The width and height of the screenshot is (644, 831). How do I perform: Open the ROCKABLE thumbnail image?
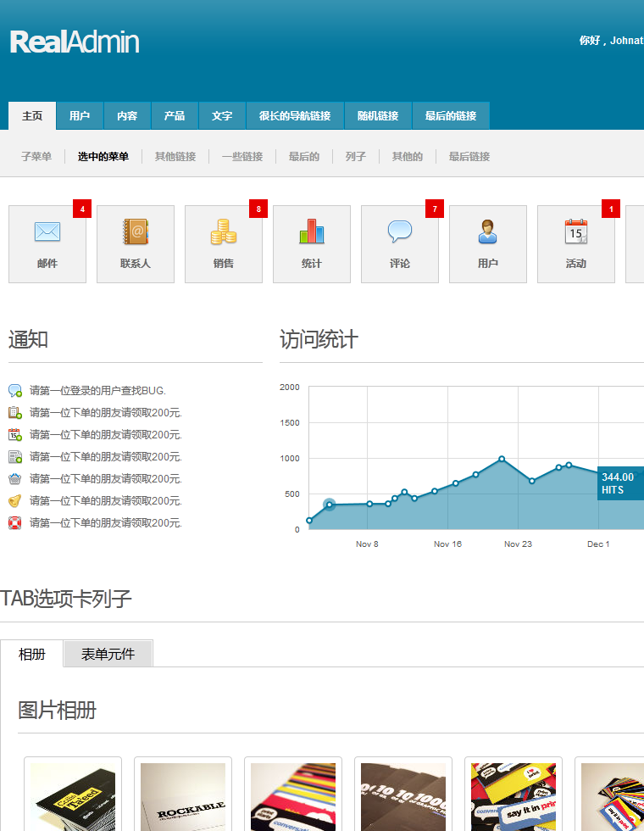coord(183,796)
